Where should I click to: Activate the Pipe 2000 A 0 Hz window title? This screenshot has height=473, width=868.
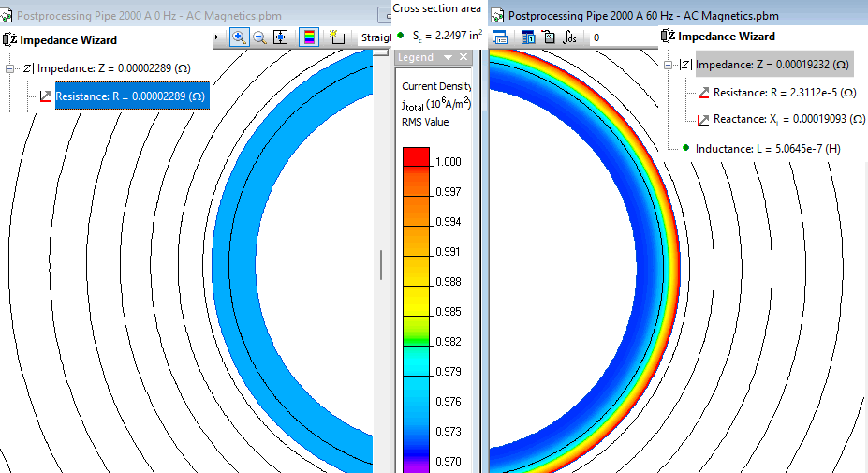pyautogui.click(x=149, y=16)
